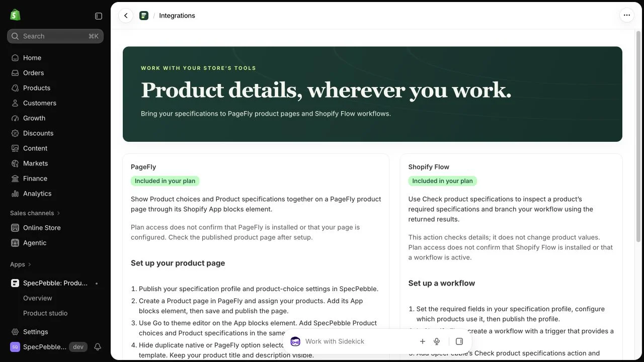The width and height of the screenshot is (644, 362).
Task: Click the green SpecPebble app icon in the breadcrumb
Action: click(x=144, y=16)
